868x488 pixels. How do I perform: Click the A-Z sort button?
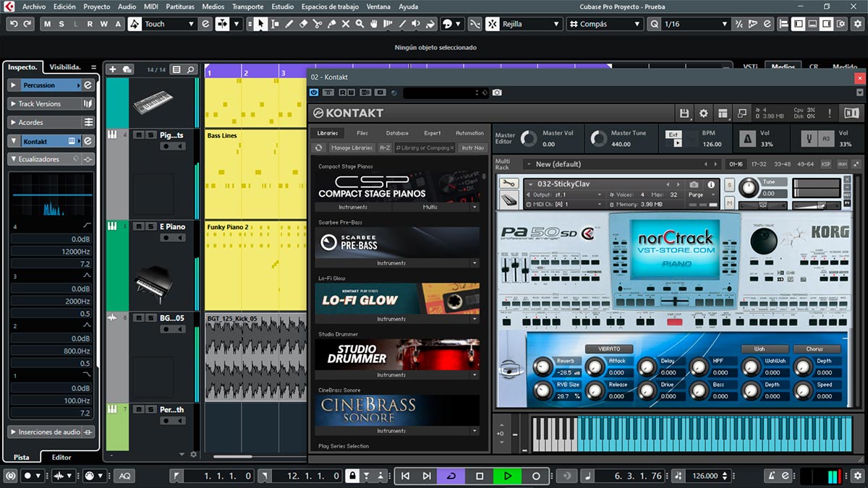point(385,147)
